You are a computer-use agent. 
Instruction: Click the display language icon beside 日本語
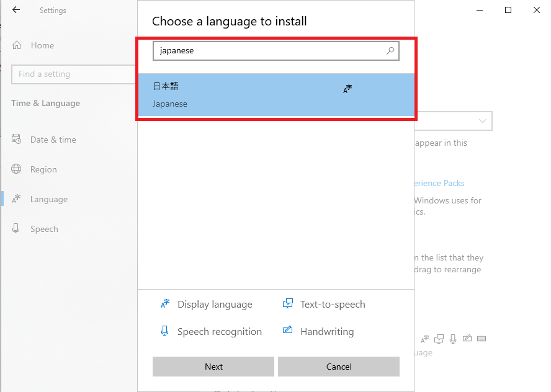pyautogui.click(x=347, y=89)
